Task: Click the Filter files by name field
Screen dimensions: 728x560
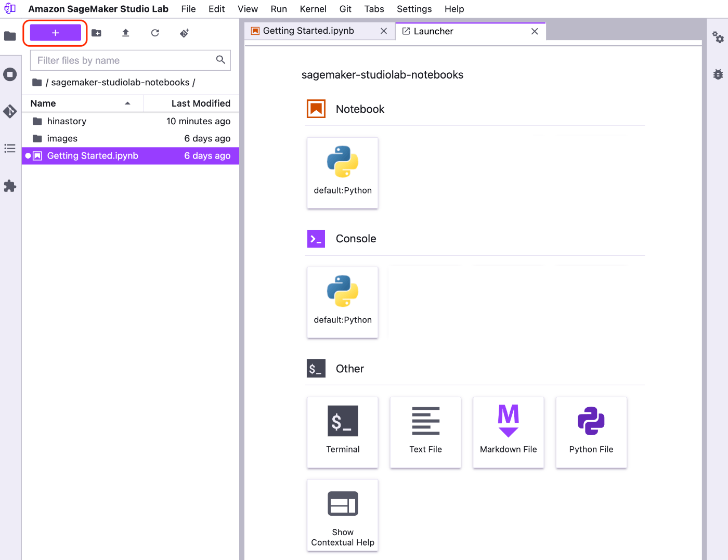Action: [x=130, y=60]
